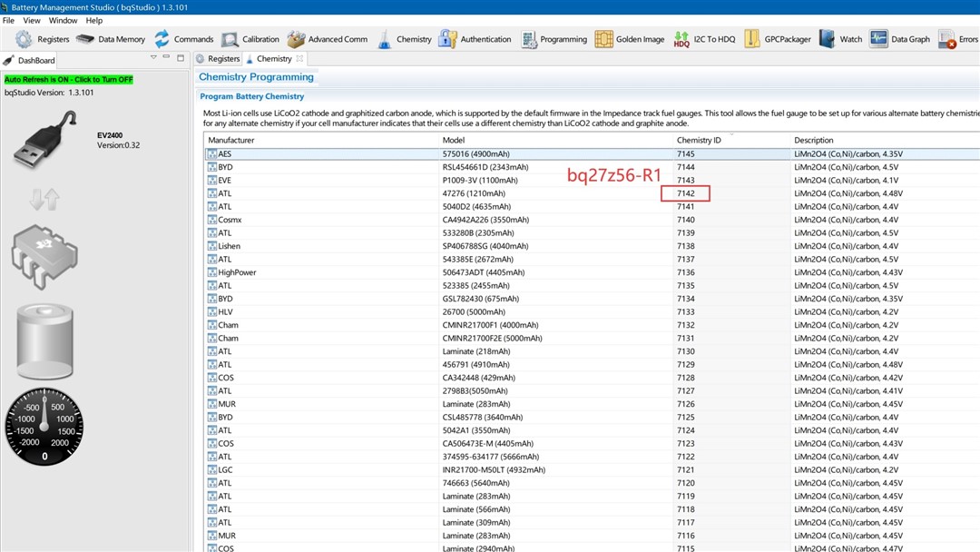
Task: Click the HighPower row chemistry icon
Action: [211, 272]
